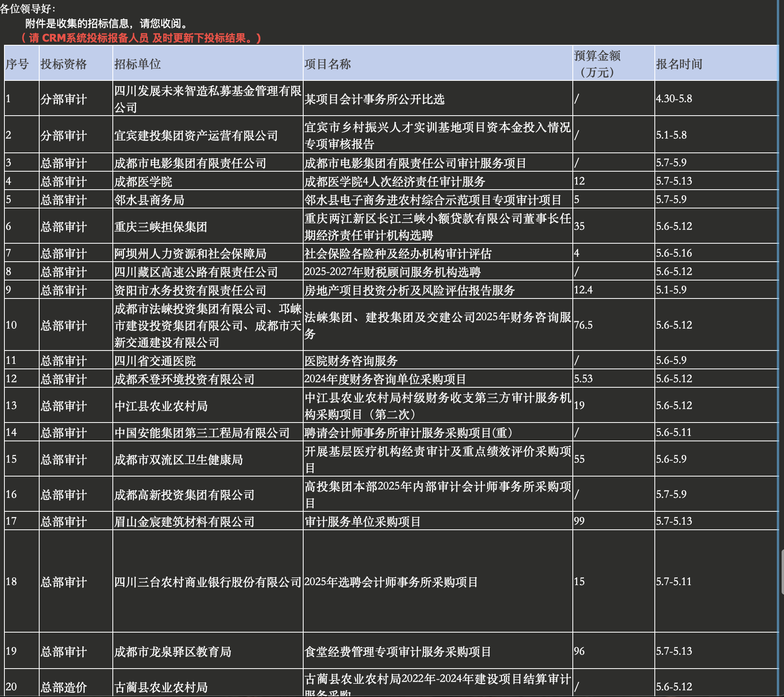784x697 pixels.
Task: Click budget cell 12 for 成都医学院
Action: [614, 181]
